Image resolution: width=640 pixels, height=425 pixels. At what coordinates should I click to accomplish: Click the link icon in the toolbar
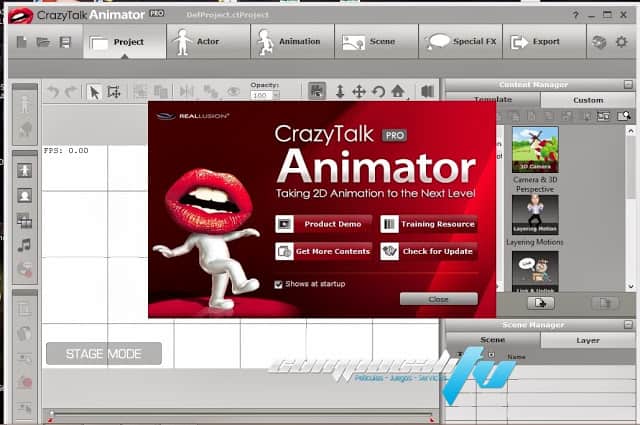(210, 91)
